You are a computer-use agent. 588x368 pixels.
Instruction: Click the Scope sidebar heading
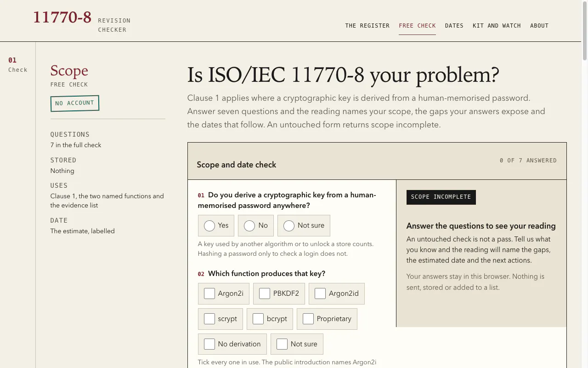point(69,70)
